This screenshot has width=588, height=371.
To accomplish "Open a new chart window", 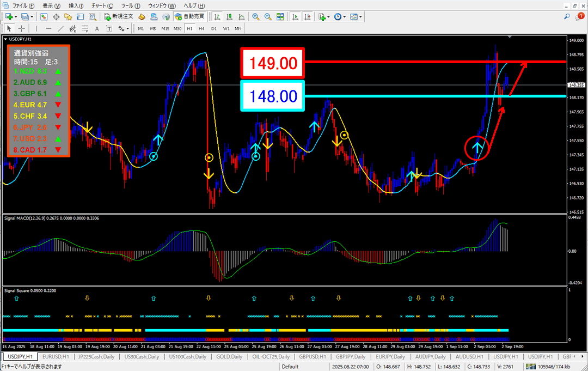I will point(9,17).
